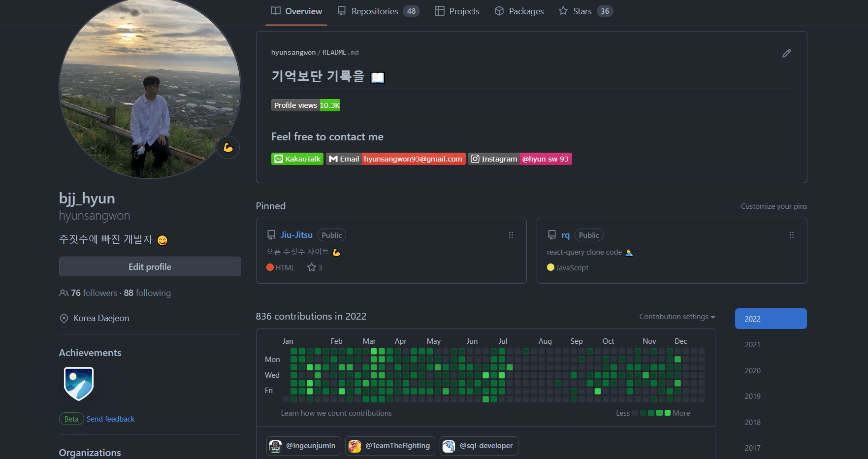Screen dimensions: 868x459
Task: Select the 2021 contribution year
Action: point(752,345)
